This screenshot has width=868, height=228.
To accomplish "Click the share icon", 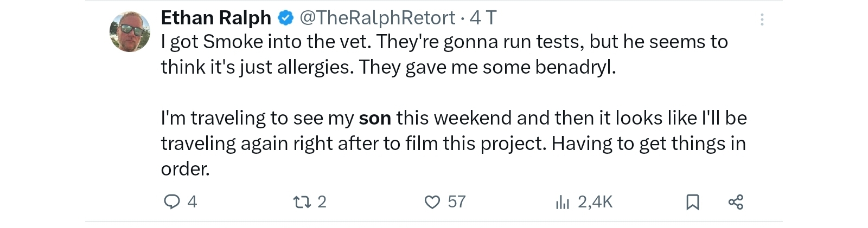I will (736, 202).
